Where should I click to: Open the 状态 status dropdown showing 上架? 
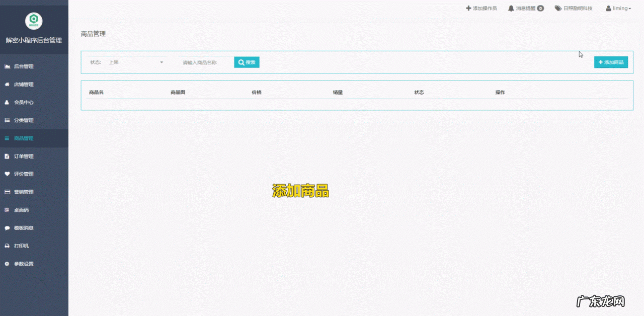click(136, 62)
